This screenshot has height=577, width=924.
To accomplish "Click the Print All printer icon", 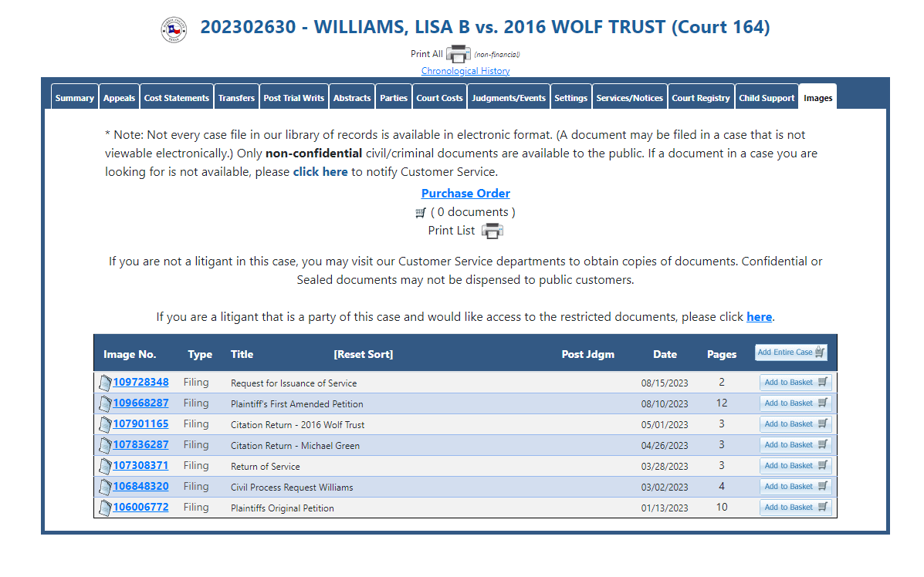I will coord(458,54).
